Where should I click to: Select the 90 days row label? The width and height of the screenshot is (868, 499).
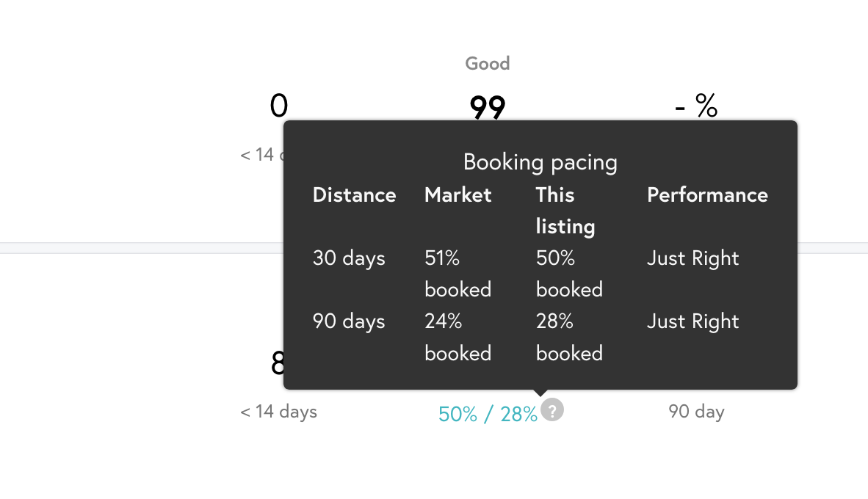click(x=349, y=321)
